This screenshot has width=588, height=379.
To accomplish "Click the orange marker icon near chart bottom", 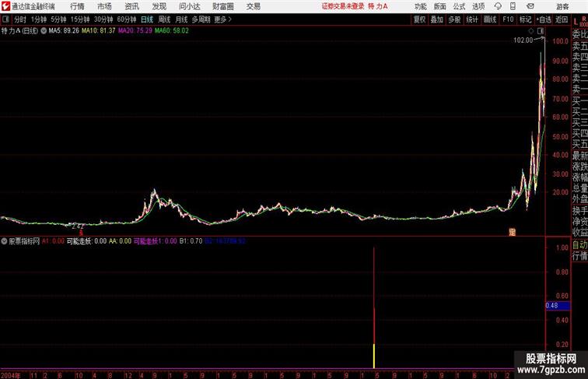I will tap(513, 232).
